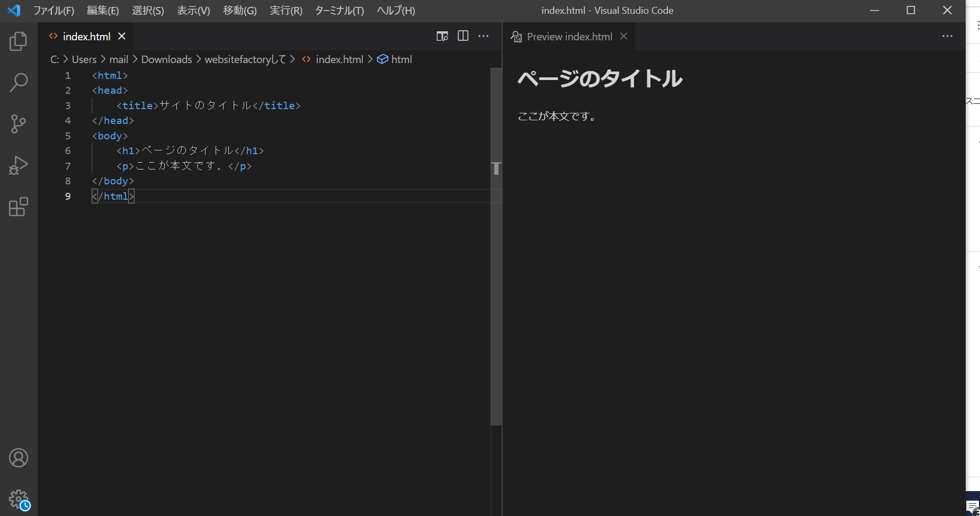Click the opening <html> tag on line 1
Viewport: 980px width, 516px height.
[110, 75]
